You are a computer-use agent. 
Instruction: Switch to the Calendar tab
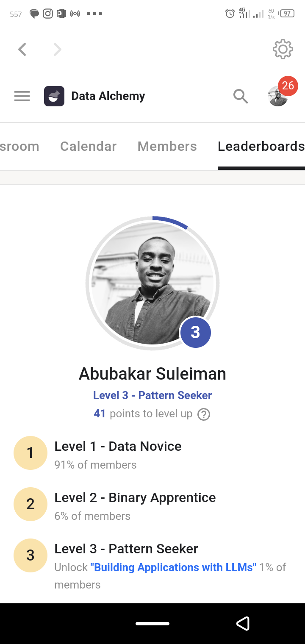click(x=88, y=146)
